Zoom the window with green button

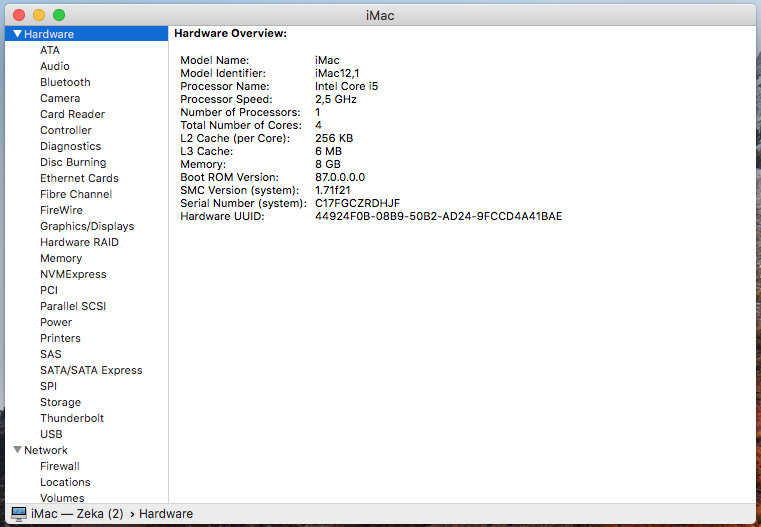pyautogui.click(x=59, y=15)
